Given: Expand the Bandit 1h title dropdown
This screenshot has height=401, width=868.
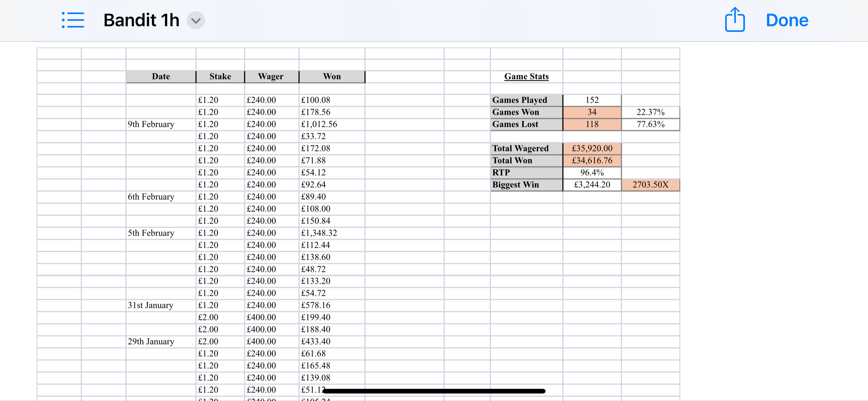Looking at the screenshot, I should (x=196, y=21).
